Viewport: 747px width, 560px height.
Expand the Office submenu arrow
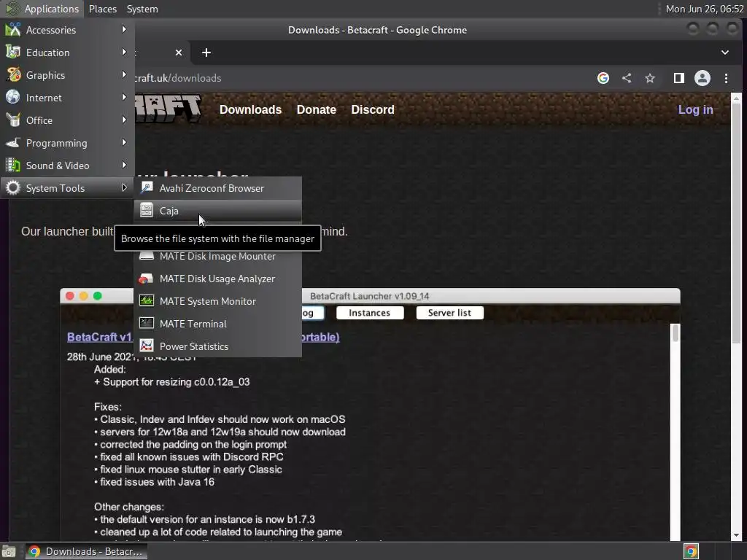pos(124,120)
